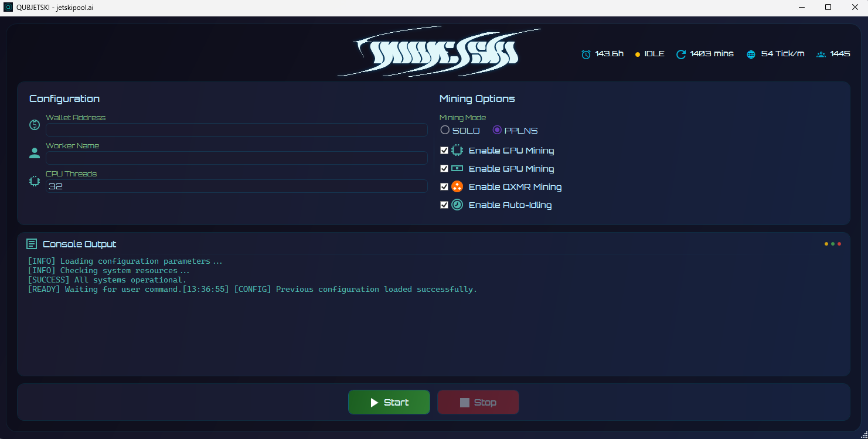868x439 pixels.
Task: Uncheck Enable GPU Mining
Action: tap(444, 169)
